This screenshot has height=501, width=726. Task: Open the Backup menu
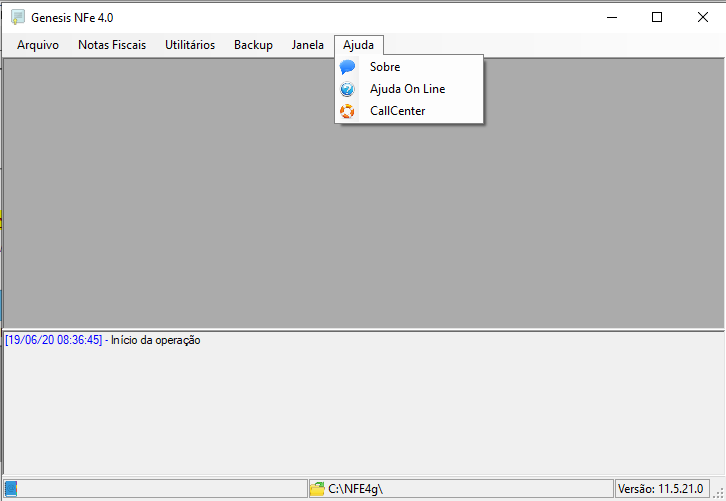click(x=253, y=45)
